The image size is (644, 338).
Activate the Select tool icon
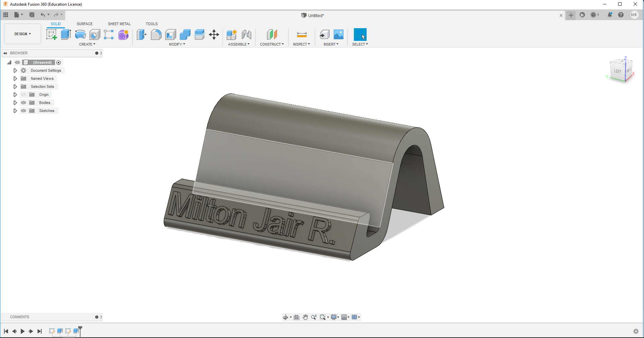coord(360,35)
